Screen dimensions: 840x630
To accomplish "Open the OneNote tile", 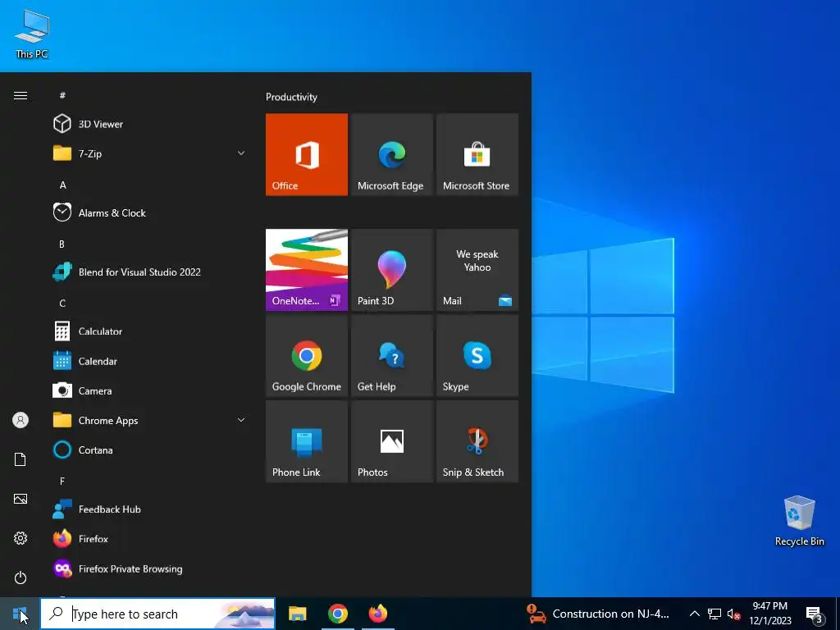I will click(307, 270).
